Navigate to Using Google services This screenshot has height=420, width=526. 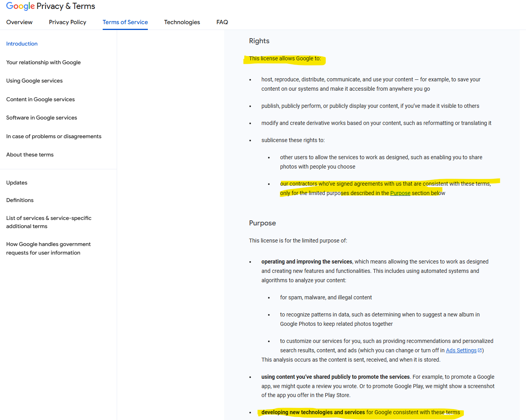click(x=34, y=81)
